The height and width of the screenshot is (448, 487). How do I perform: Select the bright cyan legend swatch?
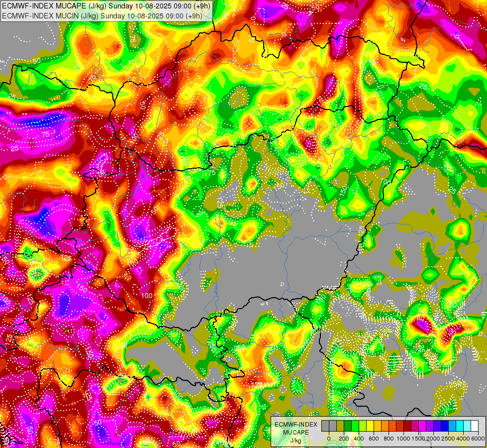coord(460,426)
